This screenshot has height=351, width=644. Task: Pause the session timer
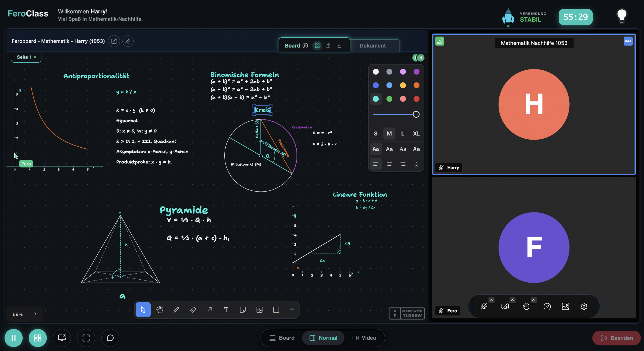(14, 338)
